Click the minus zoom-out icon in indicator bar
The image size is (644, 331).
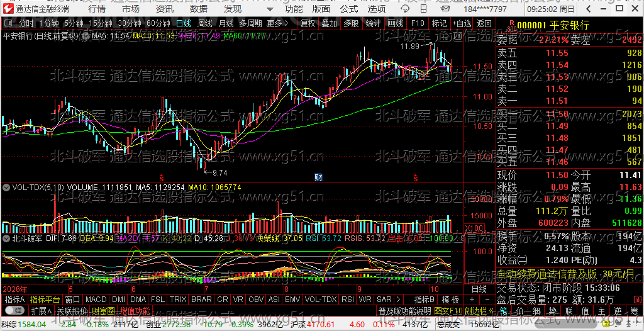(x=487, y=299)
